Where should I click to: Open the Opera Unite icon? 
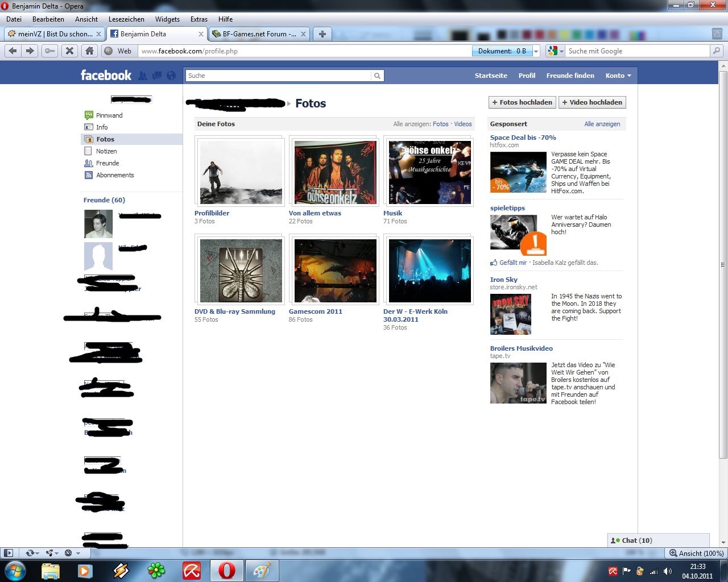pyautogui.click(x=51, y=552)
